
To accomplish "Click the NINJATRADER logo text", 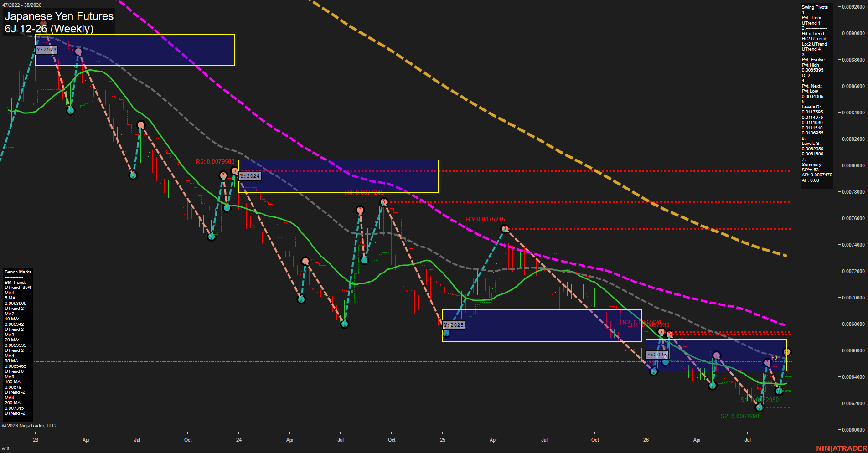I will pyautogui.click(x=842, y=448).
